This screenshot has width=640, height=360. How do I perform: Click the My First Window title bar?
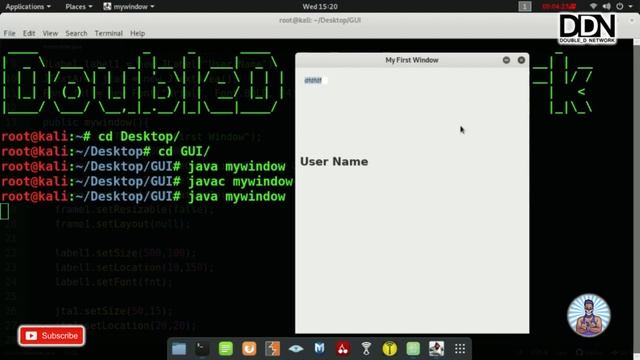coord(412,60)
